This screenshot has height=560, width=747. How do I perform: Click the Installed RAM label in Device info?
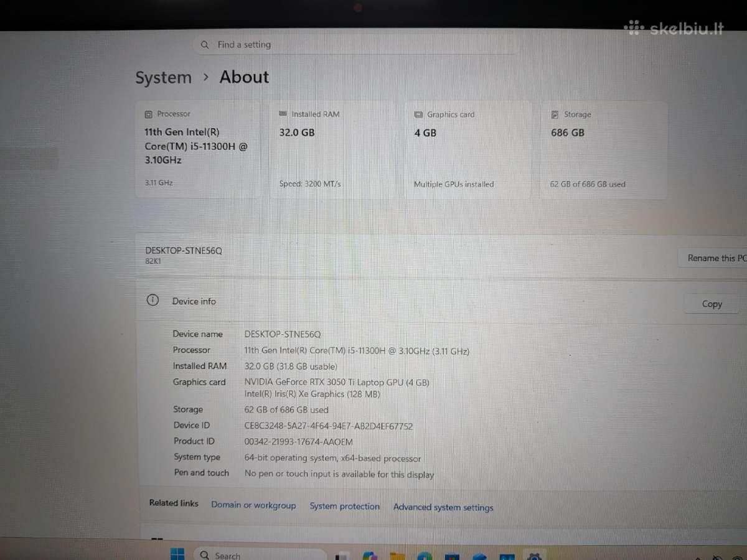(x=200, y=366)
